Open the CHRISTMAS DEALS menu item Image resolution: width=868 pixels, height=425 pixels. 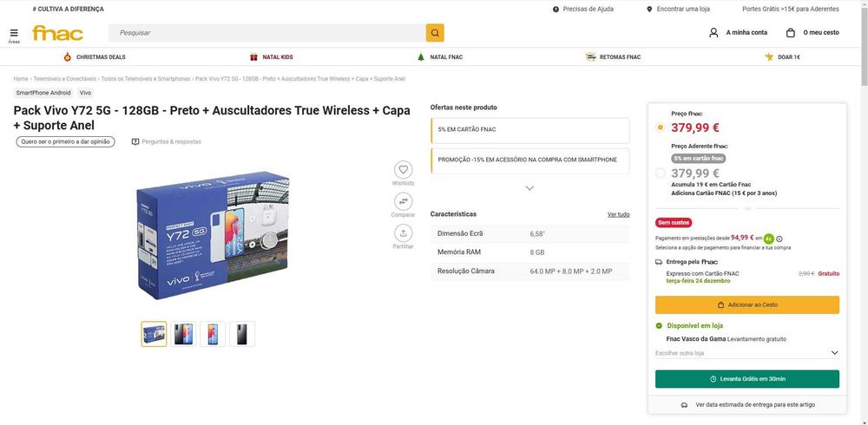pyautogui.click(x=101, y=57)
